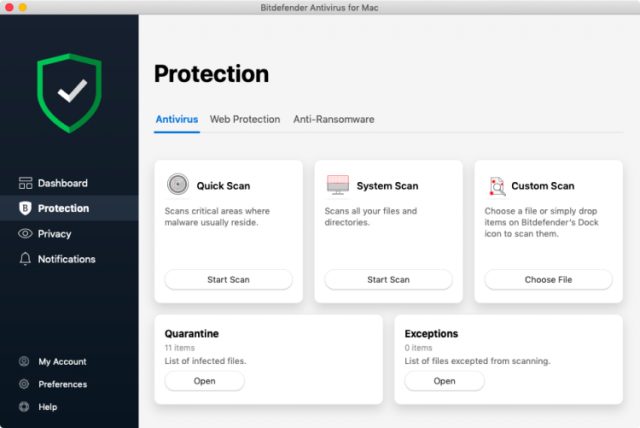The height and width of the screenshot is (428, 640).
Task: Open the Exceptions list
Action: (x=444, y=381)
